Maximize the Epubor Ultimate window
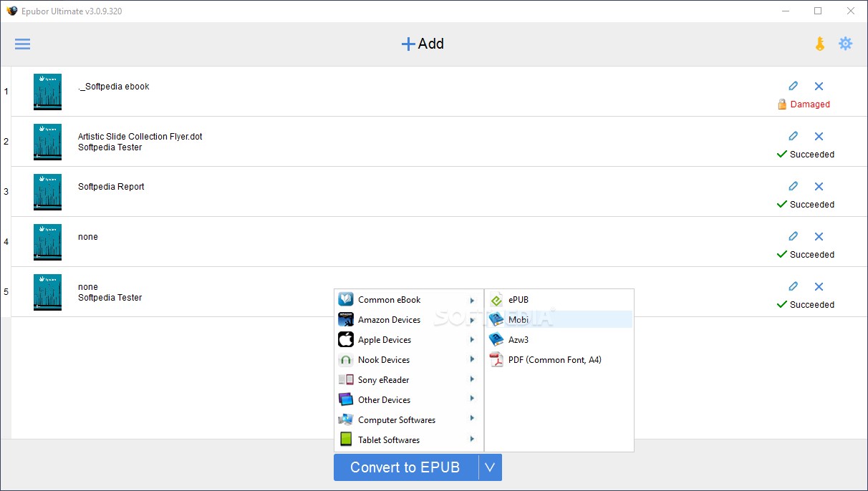868x491 pixels. click(818, 11)
